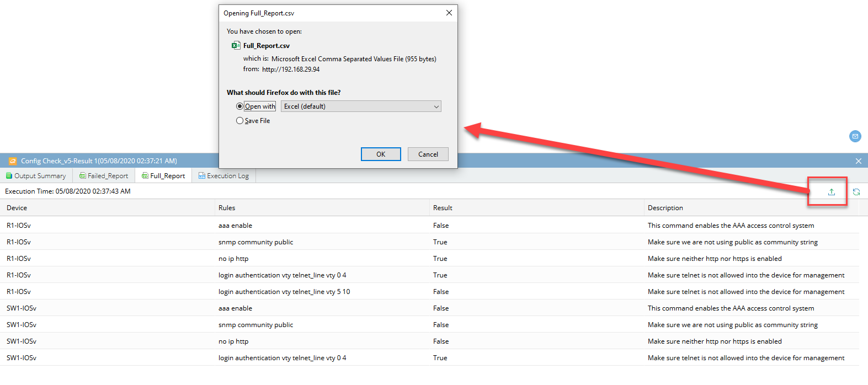The image size is (868, 385).
Task: Click the blue mail icon at the right edge
Action: 855,136
